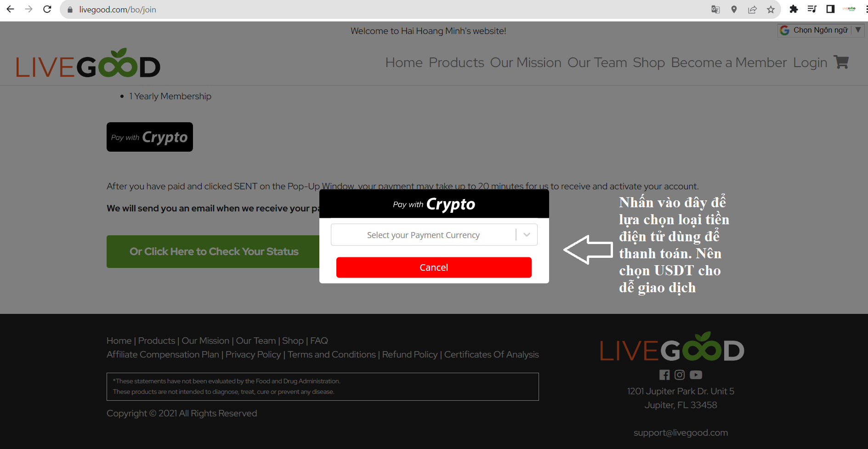Viewport: 868px width, 449px height.
Task: Open the footer Our Mission link
Action: [205, 341]
